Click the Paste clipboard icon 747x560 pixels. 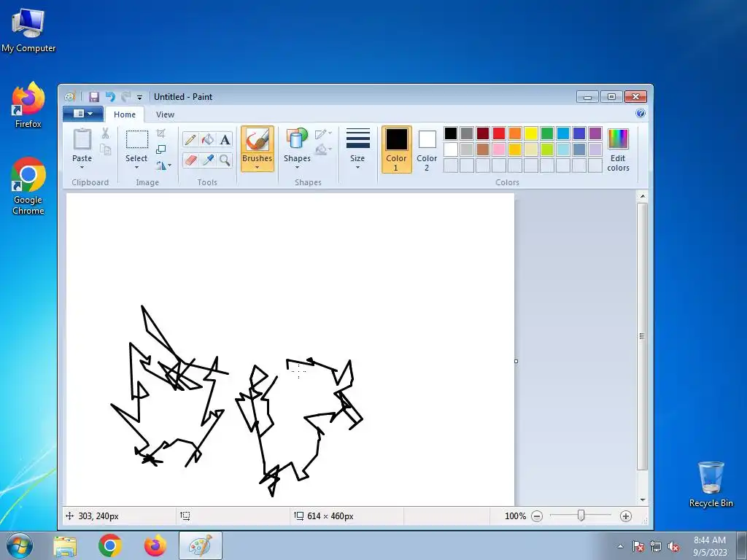(82, 139)
